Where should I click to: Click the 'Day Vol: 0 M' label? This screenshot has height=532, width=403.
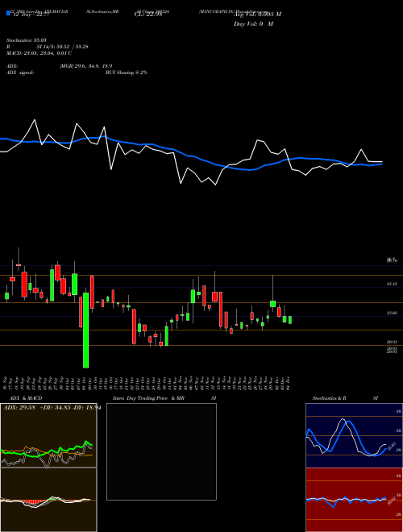tap(253, 24)
